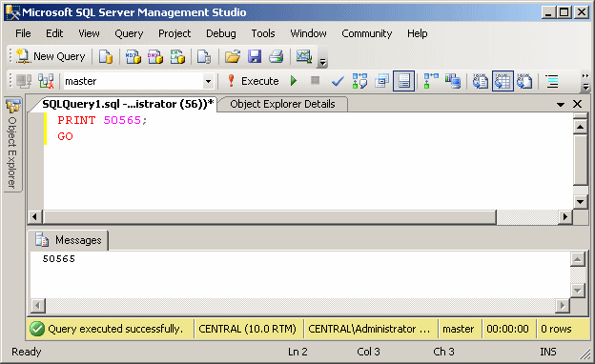Open the Activity Monitor icon
The height and width of the screenshot is (364, 595).
pos(304,56)
